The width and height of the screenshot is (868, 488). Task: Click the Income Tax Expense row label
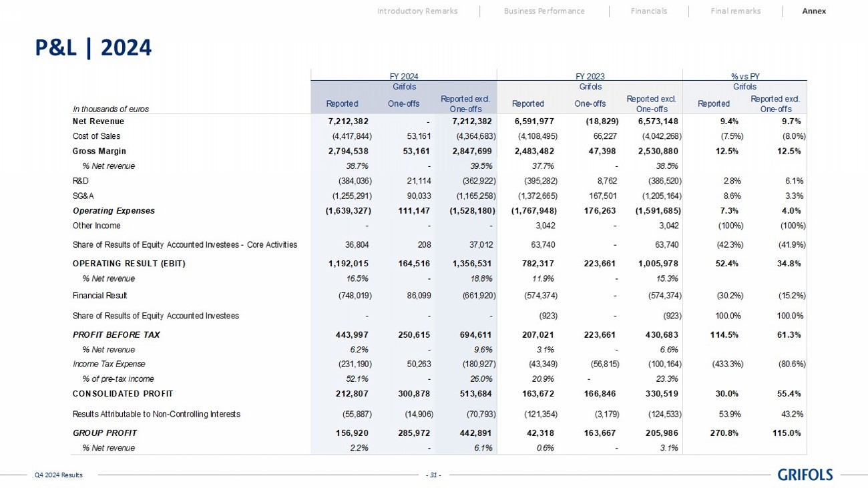[x=109, y=364]
